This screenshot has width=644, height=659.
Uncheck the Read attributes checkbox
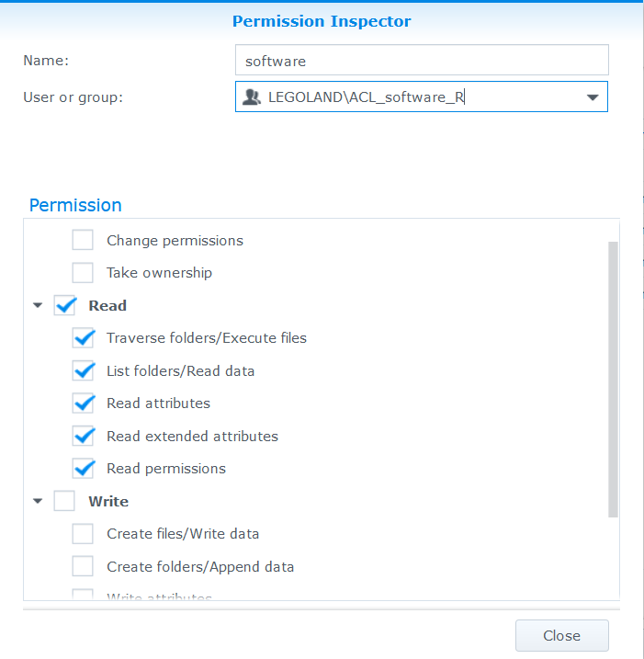point(83,403)
